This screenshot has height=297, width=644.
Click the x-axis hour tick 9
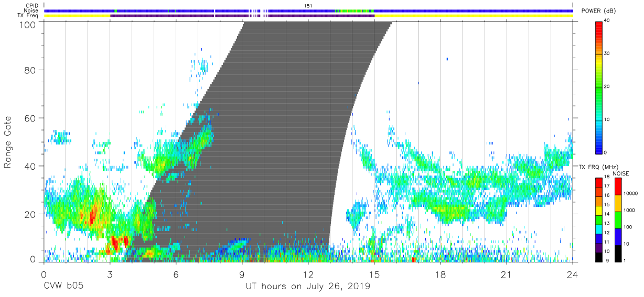pos(242,274)
